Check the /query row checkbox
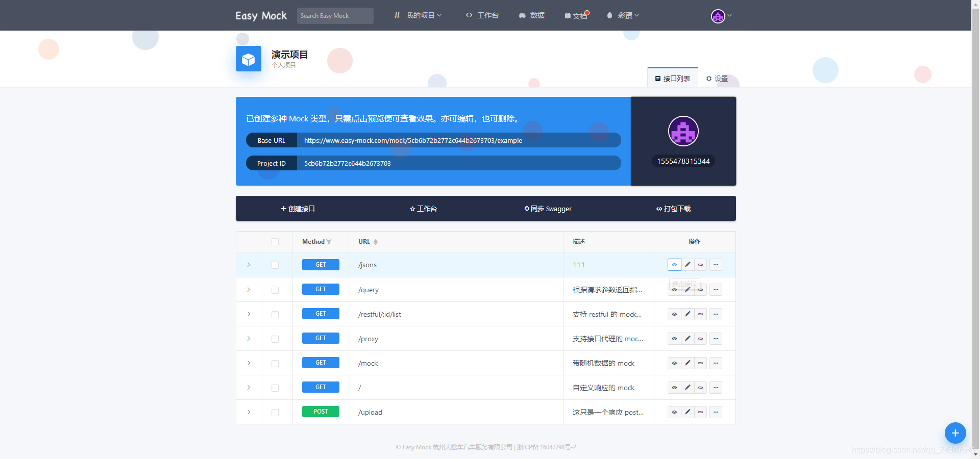Image resolution: width=980 pixels, height=459 pixels. coord(275,290)
